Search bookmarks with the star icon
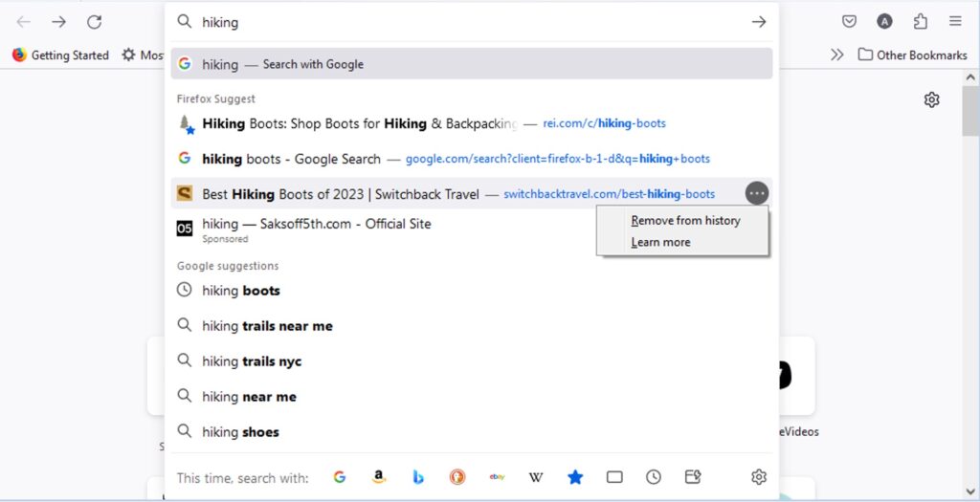 (575, 478)
